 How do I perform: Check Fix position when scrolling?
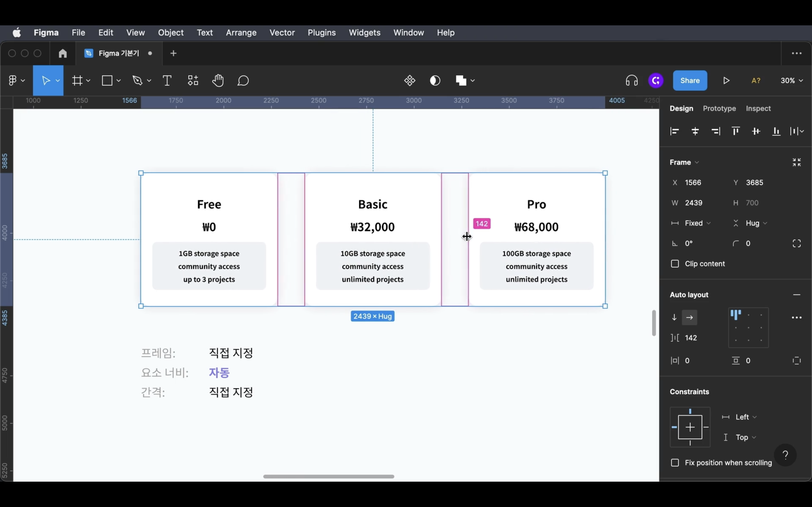(x=675, y=463)
